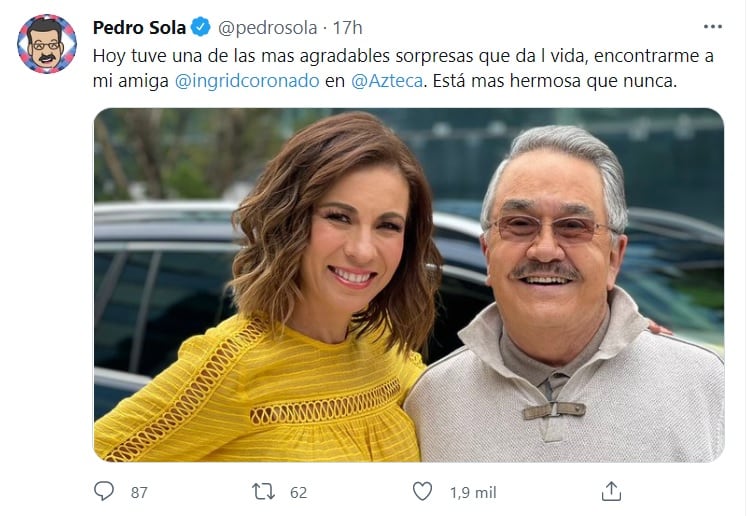Click the sentence "Está mas hermosa que nunca"
Image resolution: width=747 pixels, height=516 pixels.
tap(555, 81)
